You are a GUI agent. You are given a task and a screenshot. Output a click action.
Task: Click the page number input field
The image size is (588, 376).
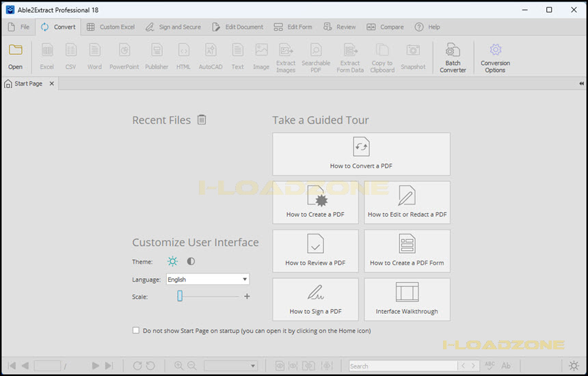(47, 366)
